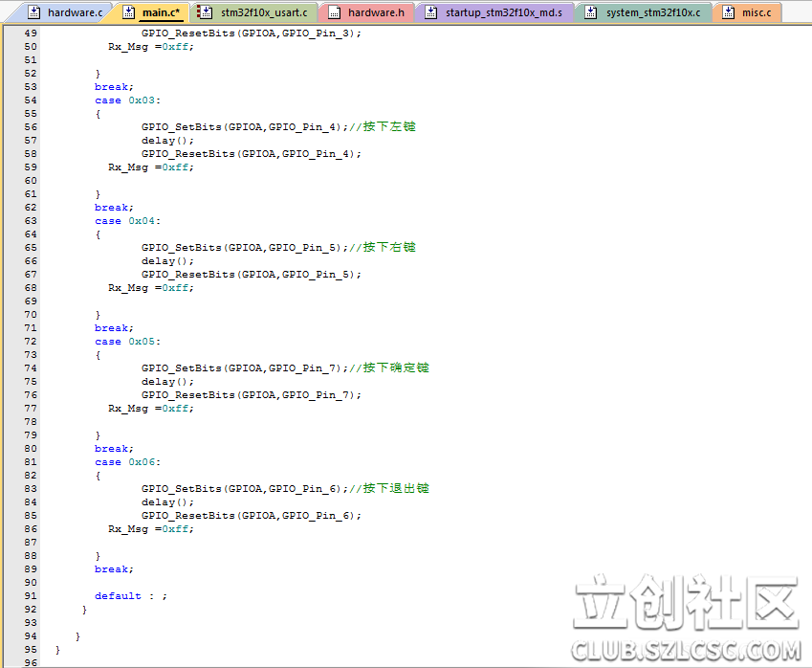Screen dimensions: 812x668
Task: Click the 'break;' keyword on line 53
Action: click(x=114, y=87)
